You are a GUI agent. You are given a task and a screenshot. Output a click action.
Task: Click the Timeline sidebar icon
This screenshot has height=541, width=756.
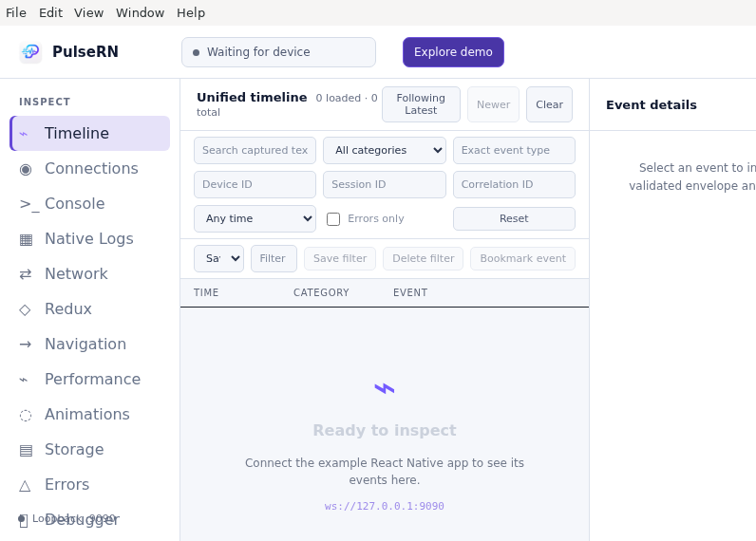pos(24,134)
